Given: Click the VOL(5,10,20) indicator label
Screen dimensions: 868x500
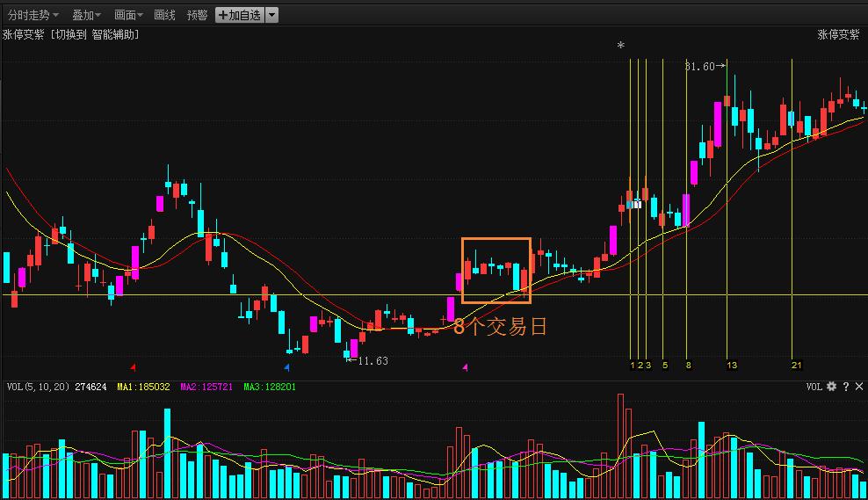Looking at the screenshot, I should click(x=39, y=387).
